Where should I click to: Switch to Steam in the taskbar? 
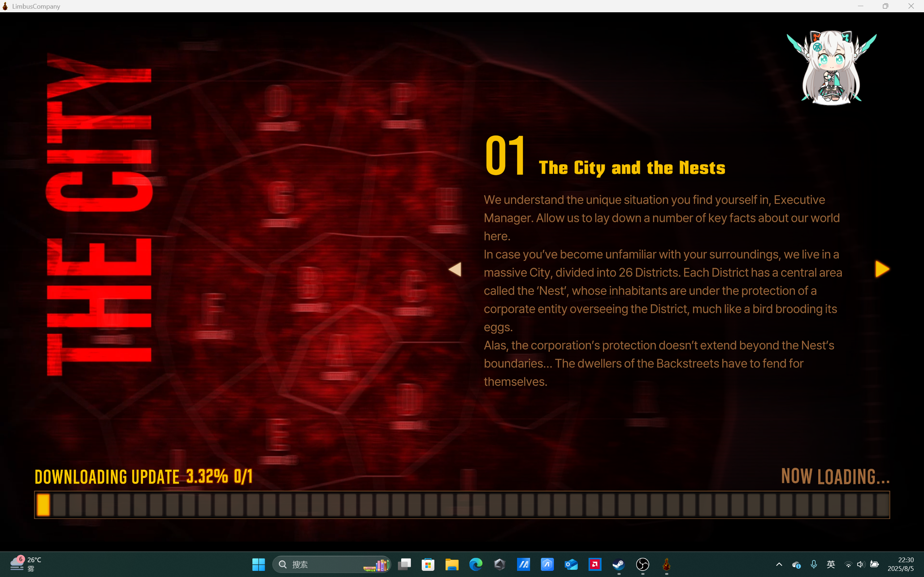(619, 564)
